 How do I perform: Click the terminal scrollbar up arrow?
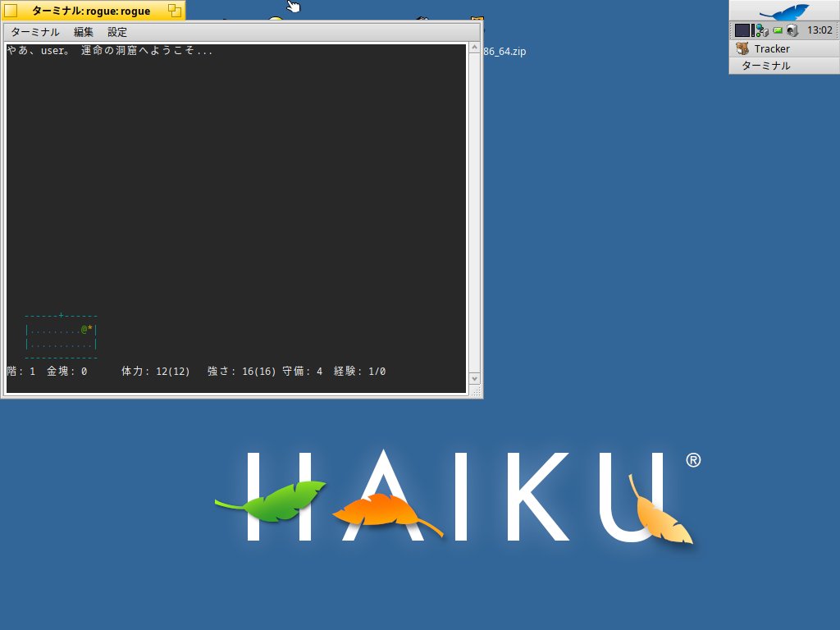click(474, 48)
